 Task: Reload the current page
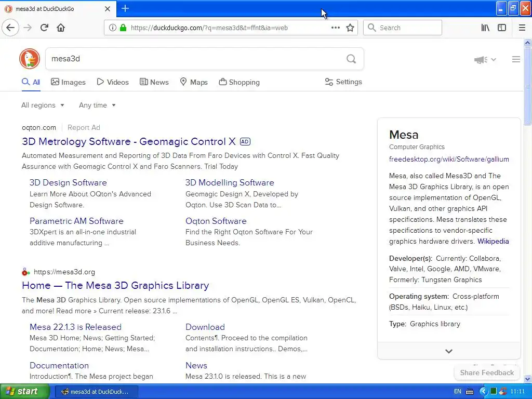(x=44, y=28)
